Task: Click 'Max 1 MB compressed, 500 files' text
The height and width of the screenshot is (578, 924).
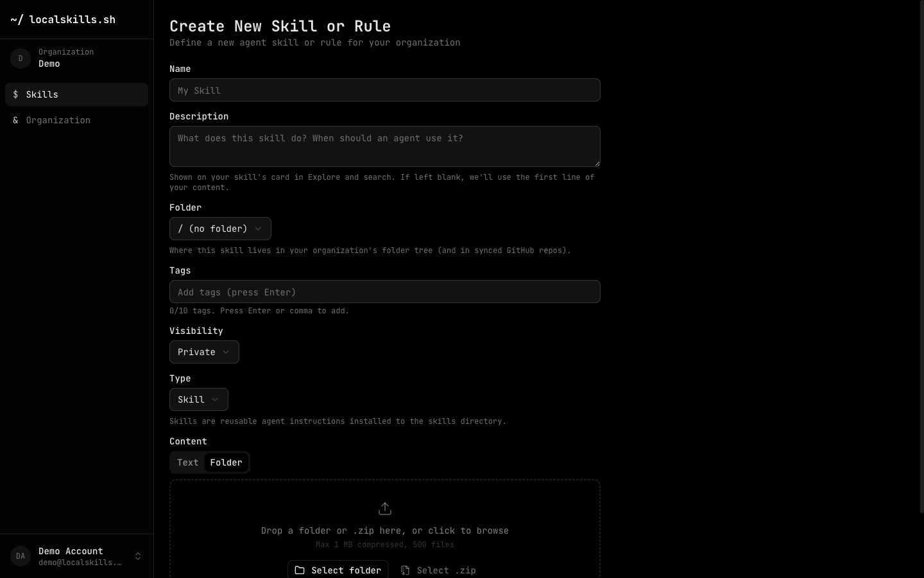Action: pos(385,545)
